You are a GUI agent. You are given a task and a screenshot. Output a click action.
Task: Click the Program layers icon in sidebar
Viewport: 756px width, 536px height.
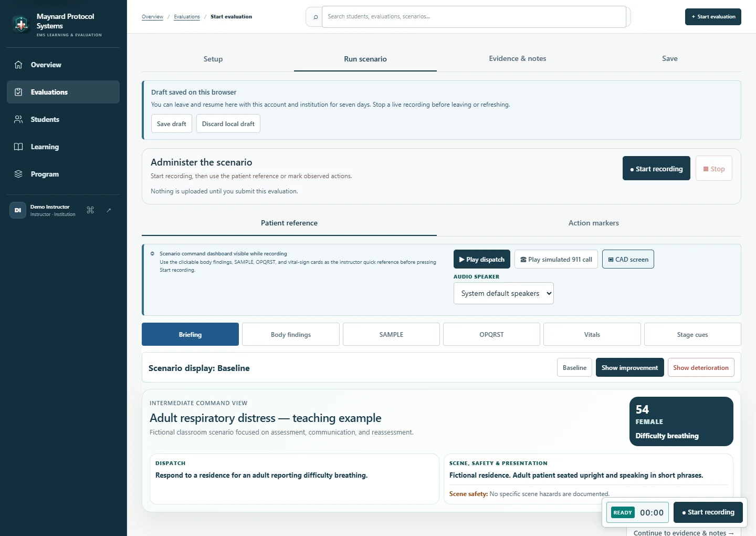coord(18,174)
